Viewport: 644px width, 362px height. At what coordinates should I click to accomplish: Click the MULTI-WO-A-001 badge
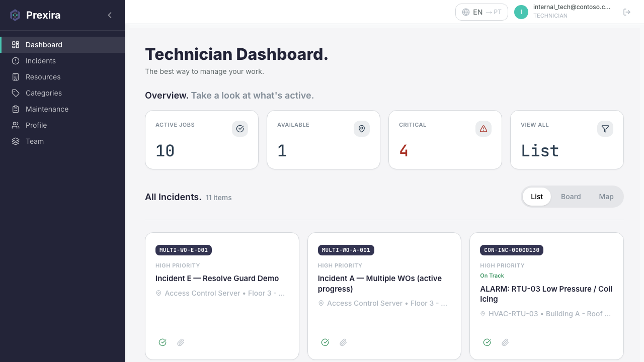346,250
